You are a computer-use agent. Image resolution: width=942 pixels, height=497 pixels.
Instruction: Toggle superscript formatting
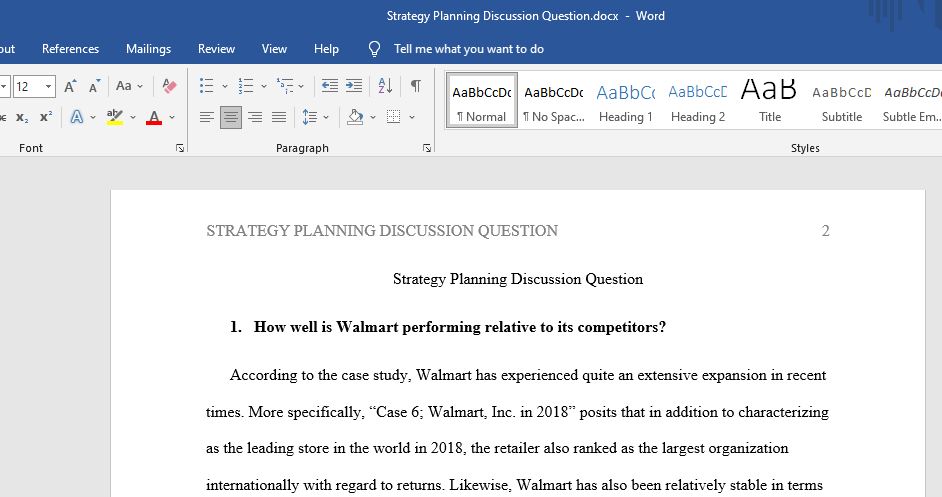pyautogui.click(x=46, y=117)
